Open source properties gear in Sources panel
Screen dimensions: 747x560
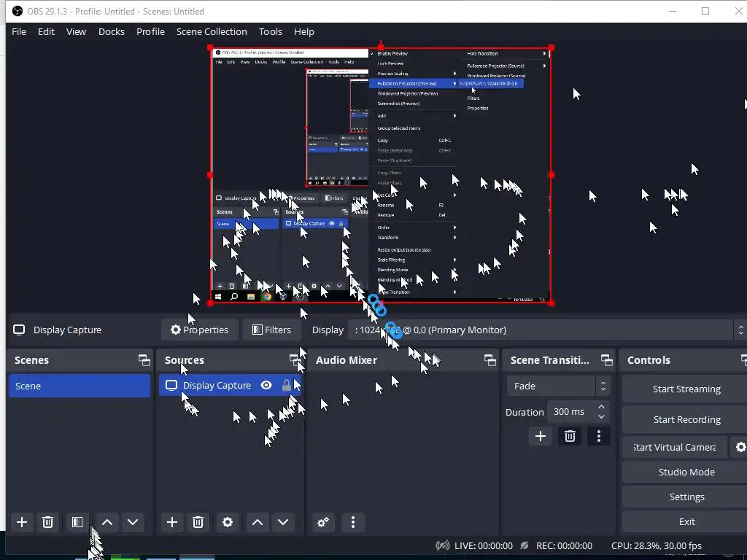pos(228,522)
